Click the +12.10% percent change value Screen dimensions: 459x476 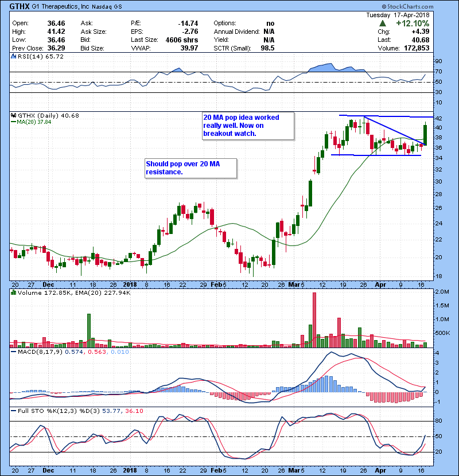(x=413, y=24)
